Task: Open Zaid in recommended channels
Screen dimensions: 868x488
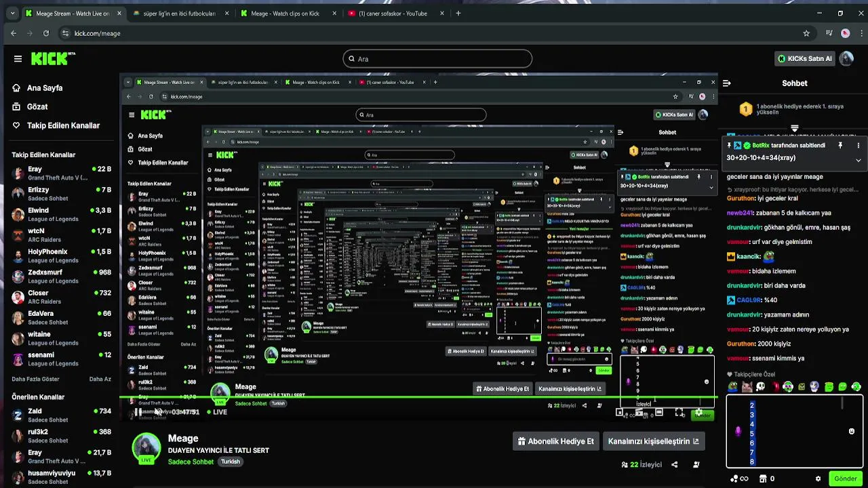Action: coord(61,415)
